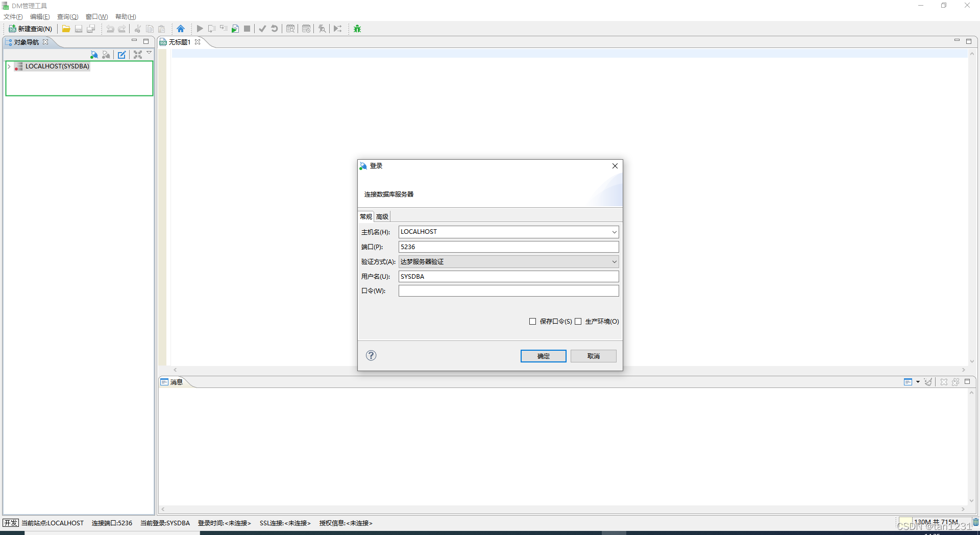Expand the LOCALHOST(SYSDBA) tree node
Image resolution: width=980 pixels, height=535 pixels.
(9, 66)
